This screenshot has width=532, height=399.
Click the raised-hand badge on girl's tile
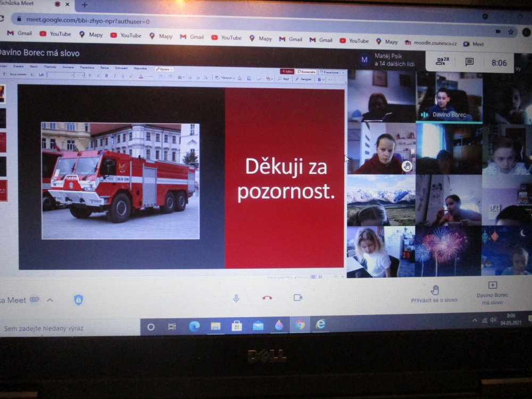point(407,166)
